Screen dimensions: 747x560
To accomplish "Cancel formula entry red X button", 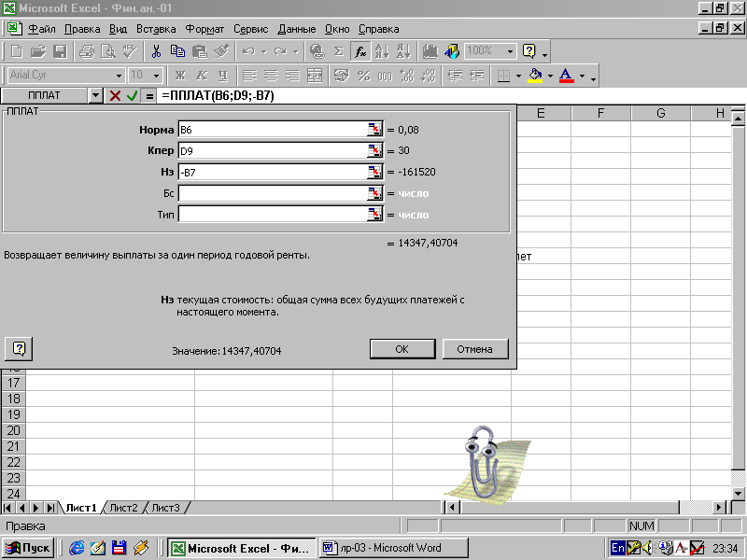I will coord(115,96).
